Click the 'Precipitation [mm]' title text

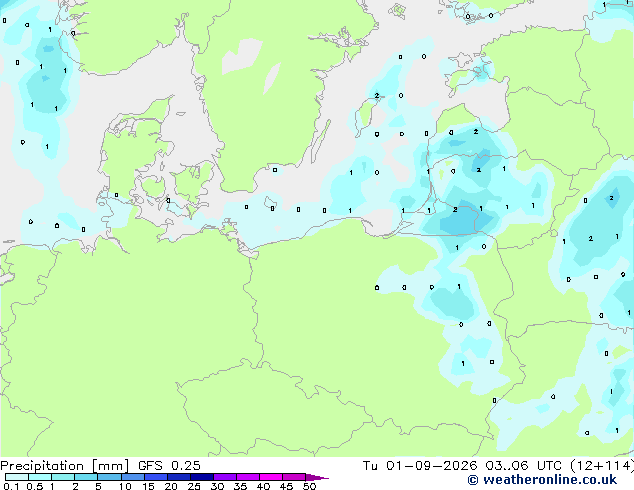[65, 466]
